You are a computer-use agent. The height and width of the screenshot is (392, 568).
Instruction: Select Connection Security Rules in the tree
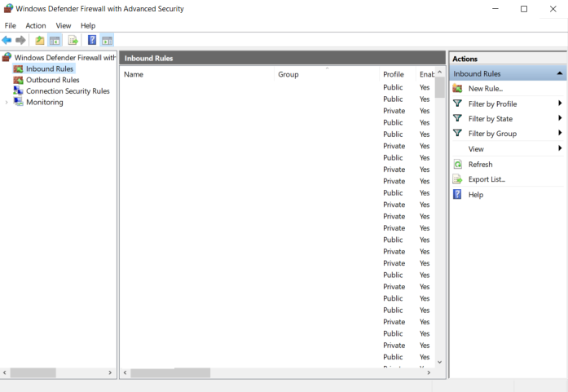(x=68, y=91)
